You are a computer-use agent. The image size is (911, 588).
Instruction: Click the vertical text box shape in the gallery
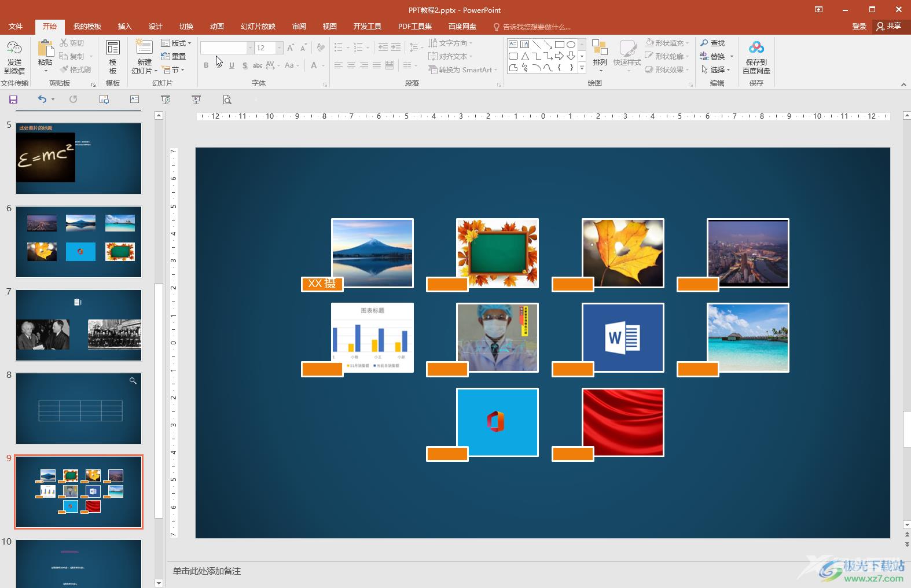tap(524, 45)
